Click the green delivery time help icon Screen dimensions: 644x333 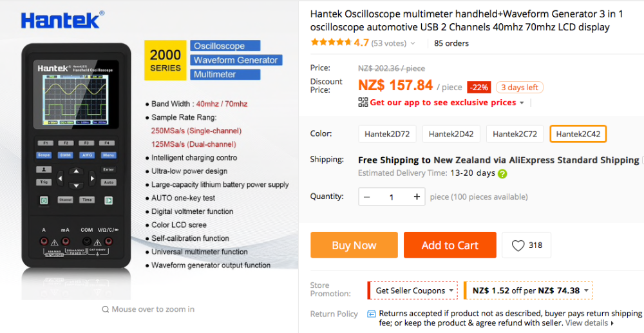[x=502, y=173]
